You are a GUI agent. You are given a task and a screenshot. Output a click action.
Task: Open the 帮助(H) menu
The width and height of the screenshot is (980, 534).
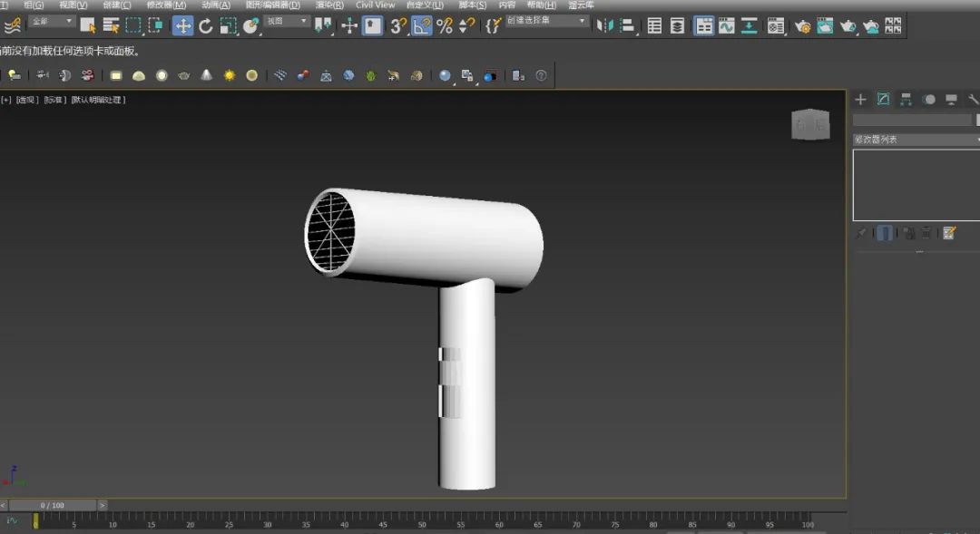point(541,5)
